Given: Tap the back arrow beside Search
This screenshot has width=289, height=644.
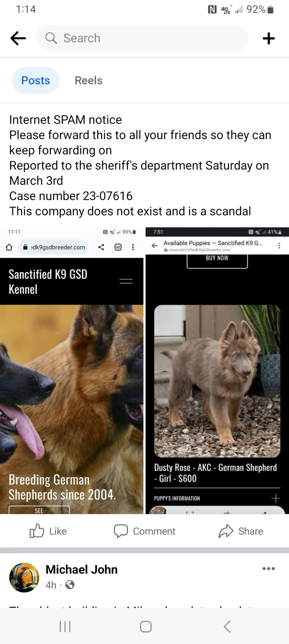Looking at the screenshot, I should (x=18, y=38).
